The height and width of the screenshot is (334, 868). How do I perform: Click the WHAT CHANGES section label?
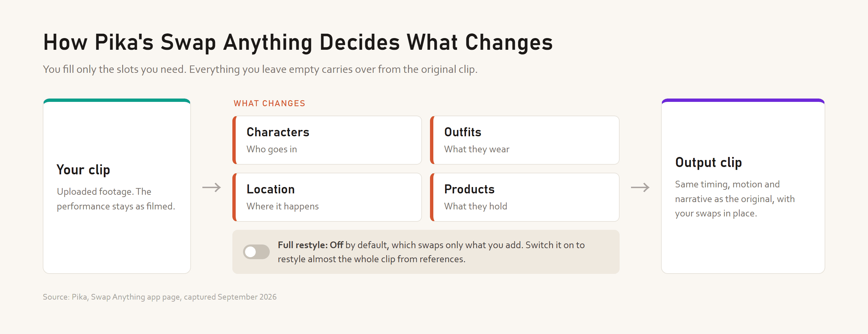pyautogui.click(x=269, y=104)
